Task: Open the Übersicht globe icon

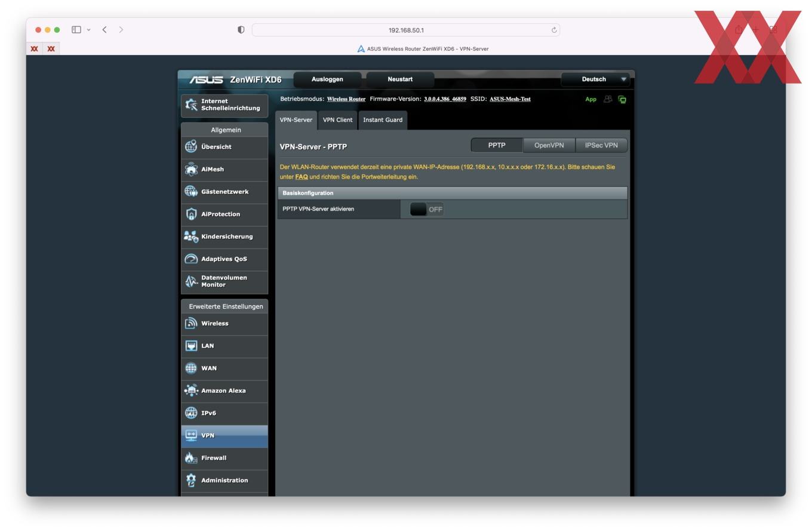Action: 191,146
